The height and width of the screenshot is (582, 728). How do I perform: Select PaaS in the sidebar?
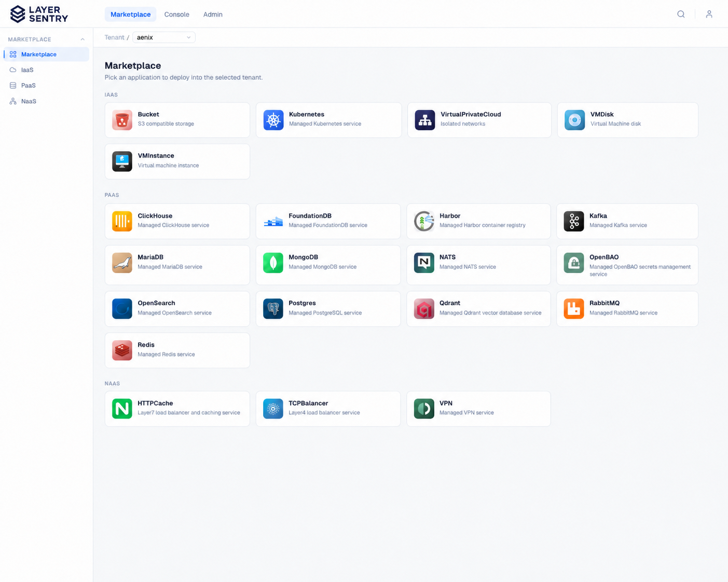point(47,86)
